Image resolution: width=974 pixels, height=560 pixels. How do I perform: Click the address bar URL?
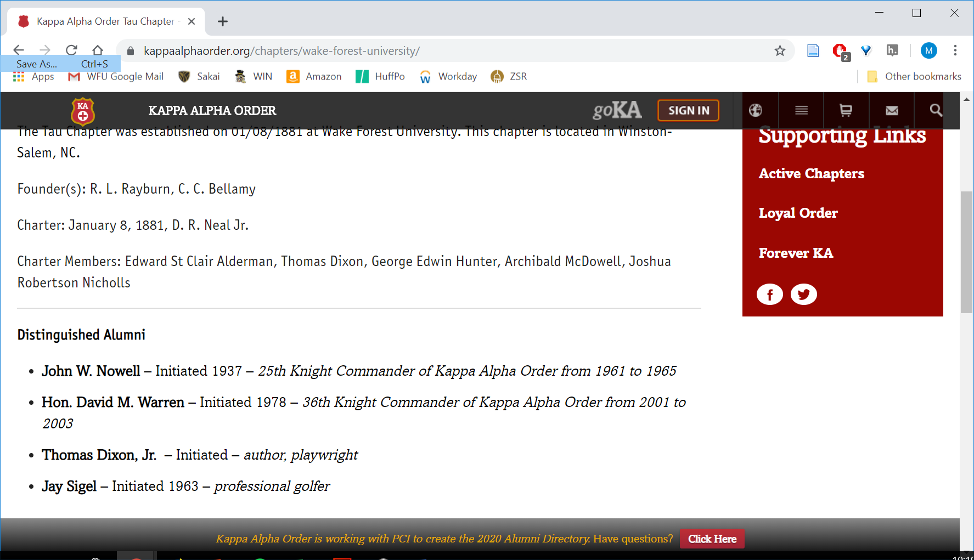click(x=281, y=51)
